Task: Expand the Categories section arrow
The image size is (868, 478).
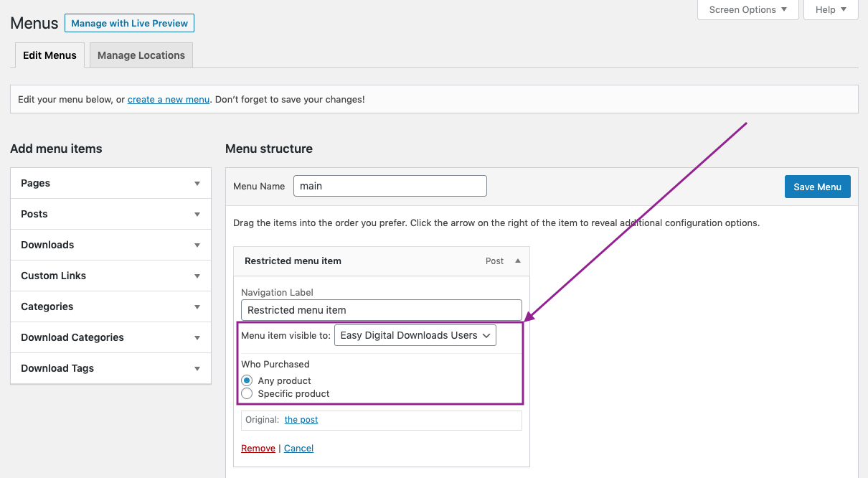Action: pos(197,307)
